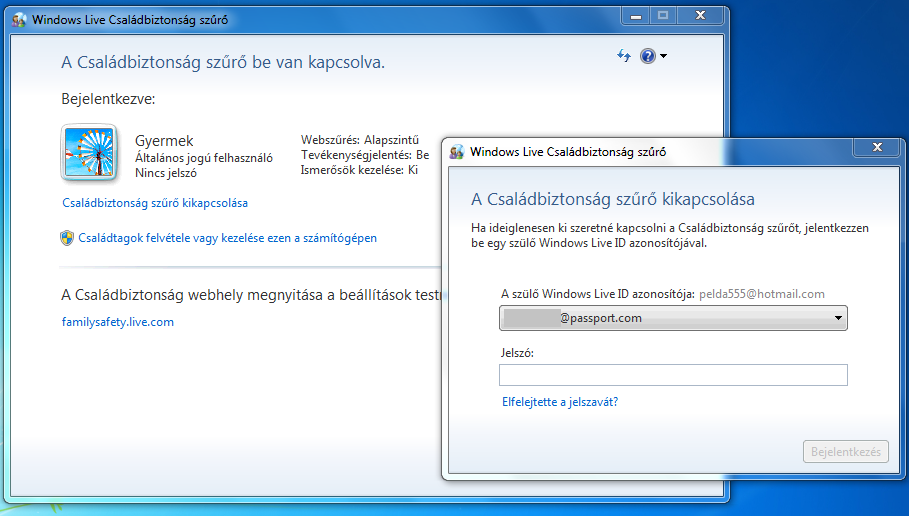Click 'Webszűrés: Alapszintű' status text
The height and width of the screenshot is (516, 909).
[x=359, y=140]
